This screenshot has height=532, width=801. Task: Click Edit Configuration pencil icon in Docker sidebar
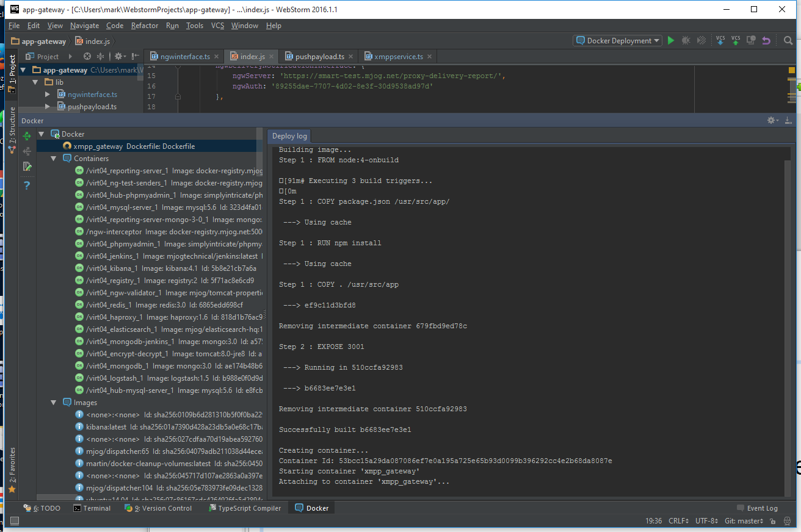27,167
